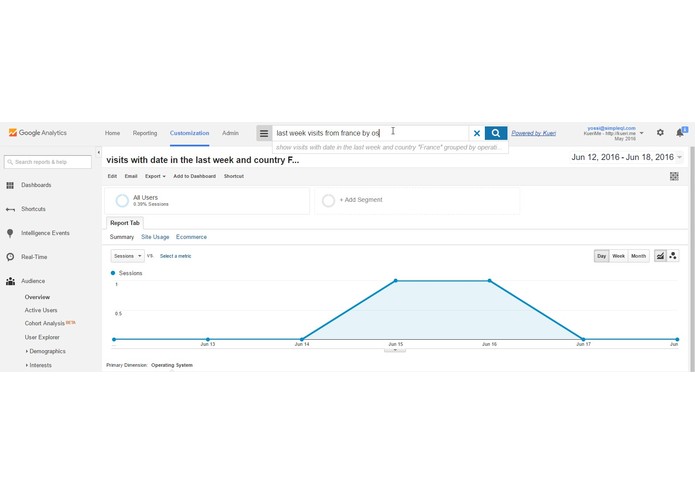Open User Explorer report
This screenshot has width=695, height=494.
click(42, 338)
